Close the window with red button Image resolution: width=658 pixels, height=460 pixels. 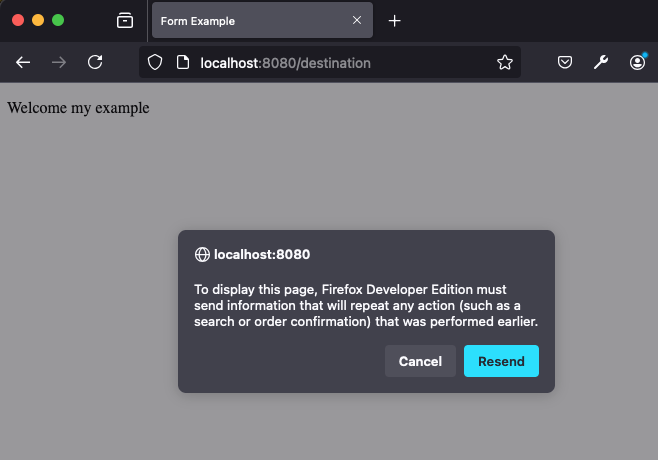(x=18, y=20)
